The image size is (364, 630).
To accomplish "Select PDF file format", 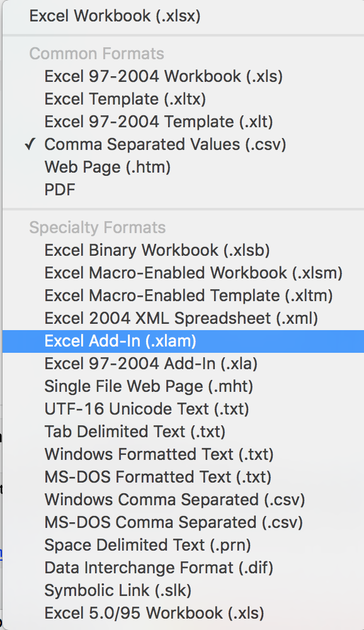I will (x=183, y=190).
